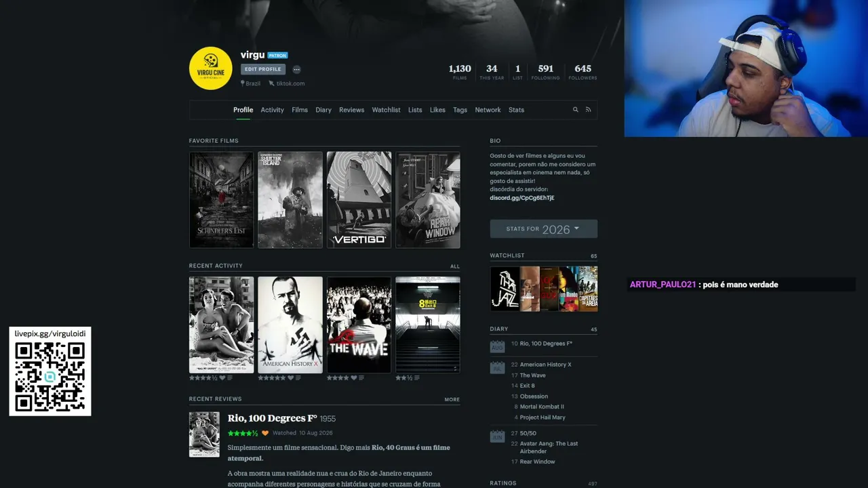Expand the Stats for 2026 dropdown
868x488 pixels.
pyautogui.click(x=544, y=229)
